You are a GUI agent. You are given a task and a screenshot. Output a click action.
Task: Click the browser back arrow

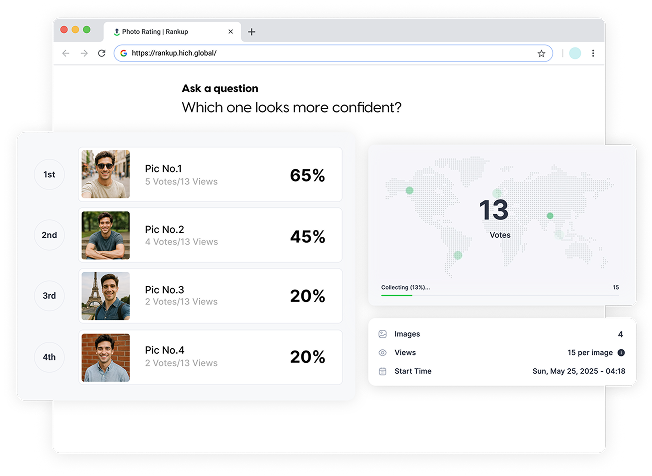click(66, 53)
